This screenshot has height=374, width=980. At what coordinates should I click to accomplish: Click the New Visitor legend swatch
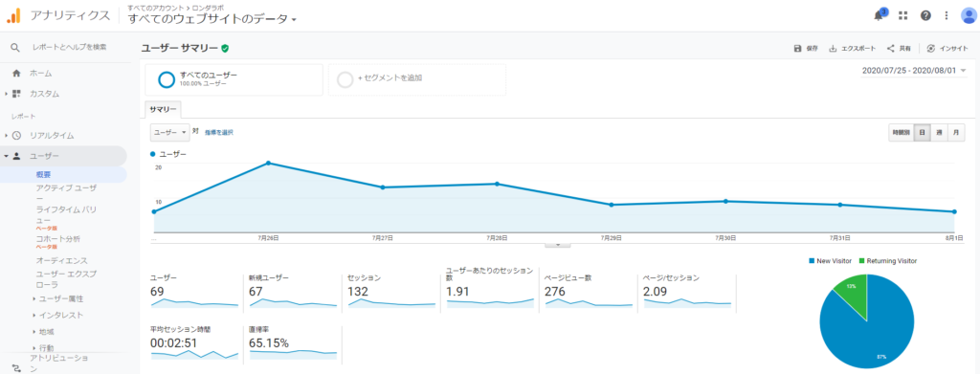(812, 261)
